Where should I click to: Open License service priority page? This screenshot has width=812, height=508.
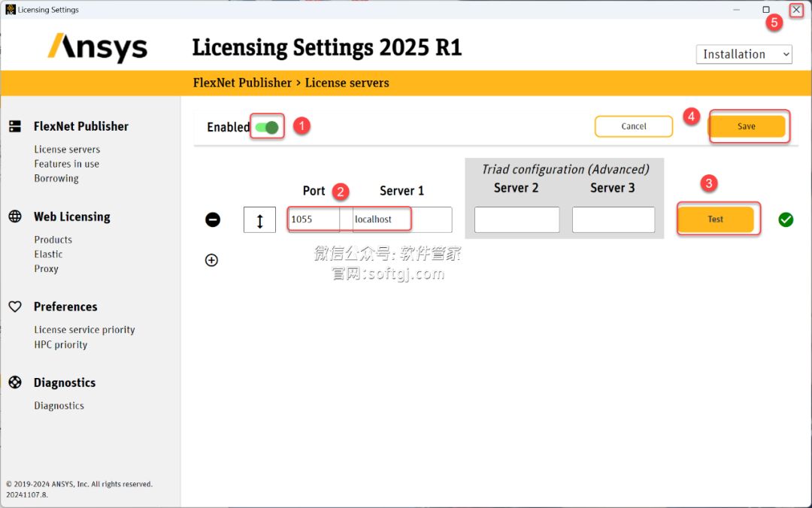(x=84, y=330)
